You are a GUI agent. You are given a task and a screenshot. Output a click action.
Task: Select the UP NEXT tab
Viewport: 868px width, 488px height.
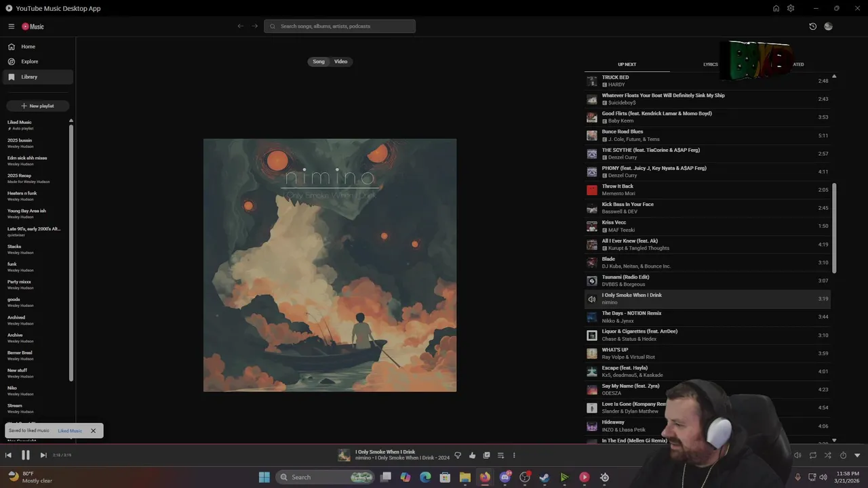tap(627, 64)
